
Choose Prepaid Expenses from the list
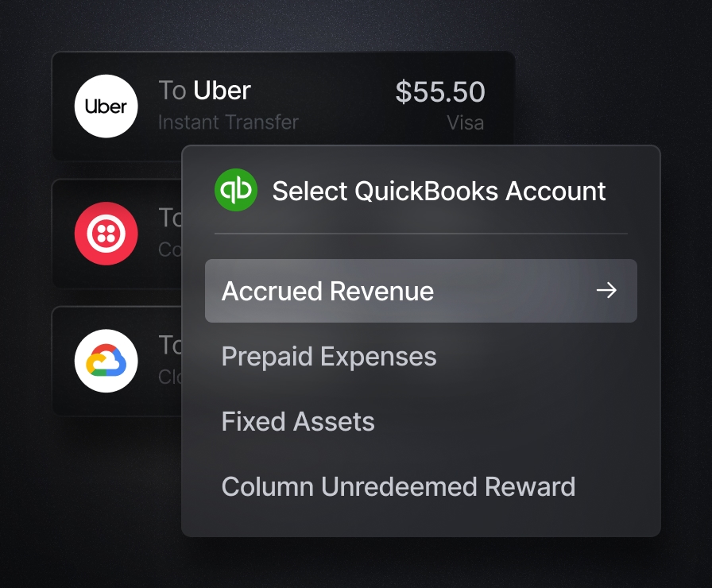[329, 357]
